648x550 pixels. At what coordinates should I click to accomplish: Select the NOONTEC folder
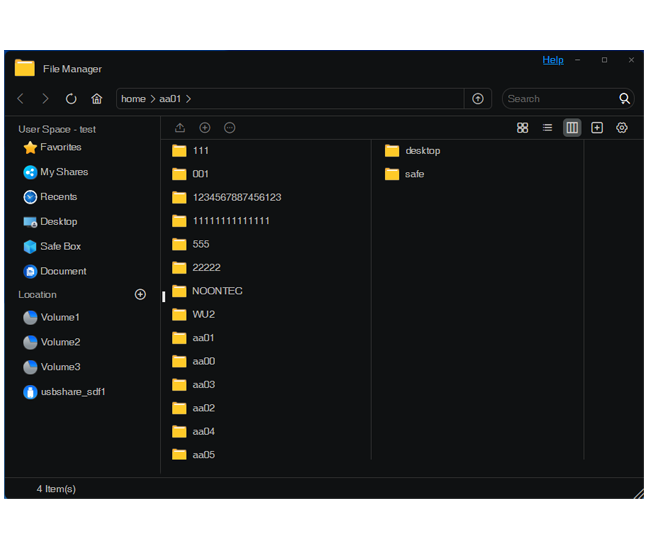click(217, 291)
